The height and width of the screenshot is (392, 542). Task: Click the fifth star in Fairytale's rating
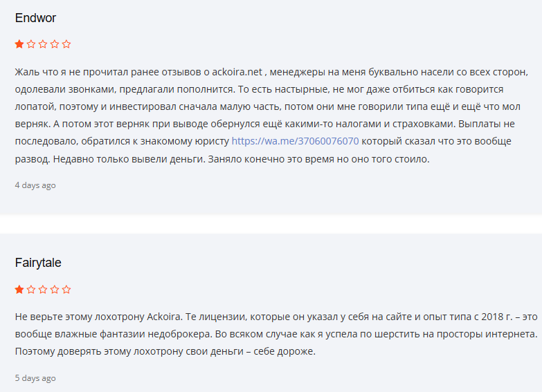(x=66, y=290)
